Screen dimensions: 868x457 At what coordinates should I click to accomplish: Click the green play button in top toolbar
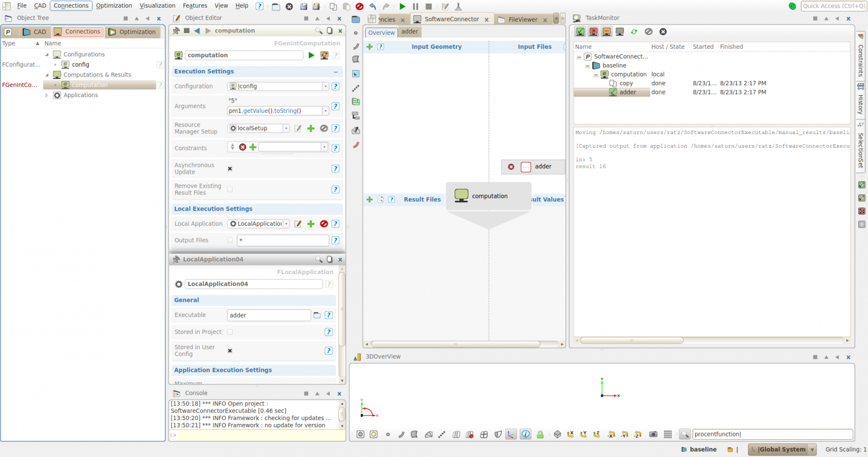pos(403,7)
